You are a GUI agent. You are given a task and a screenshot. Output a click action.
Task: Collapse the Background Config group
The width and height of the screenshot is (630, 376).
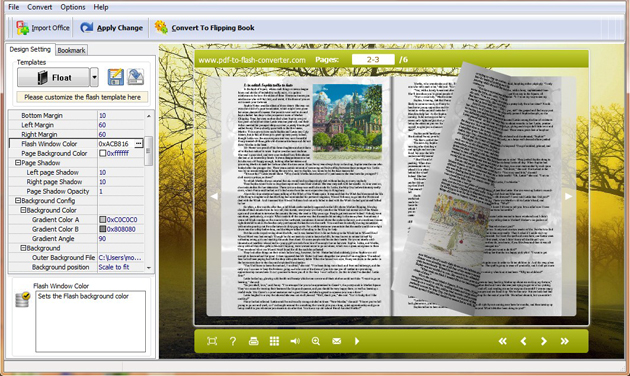pyautogui.click(x=18, y=200)
